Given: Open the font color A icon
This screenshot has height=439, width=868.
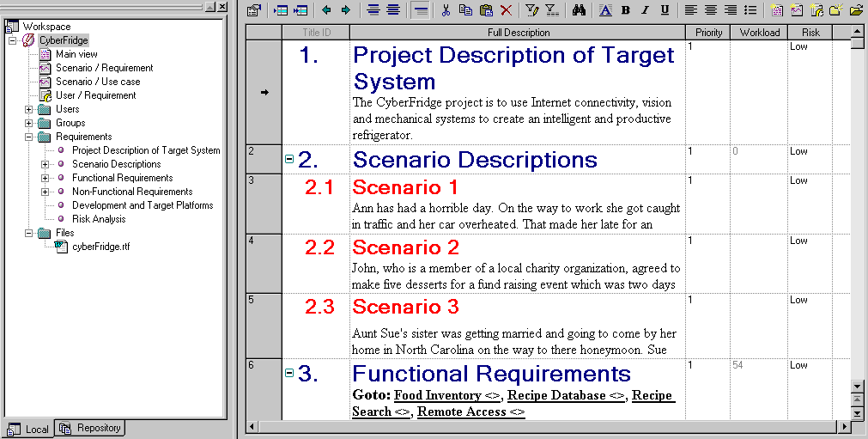Looking at the screenshot, I should click(605, 10).
